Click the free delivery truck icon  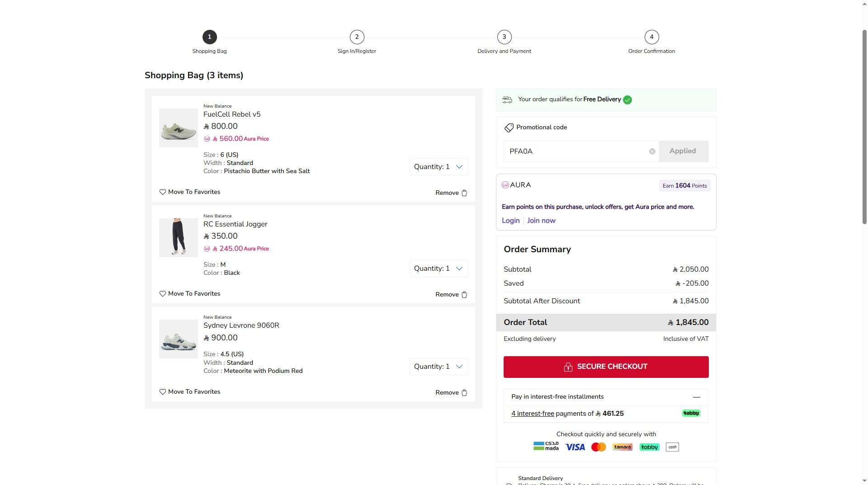click(x=507, y=100)
